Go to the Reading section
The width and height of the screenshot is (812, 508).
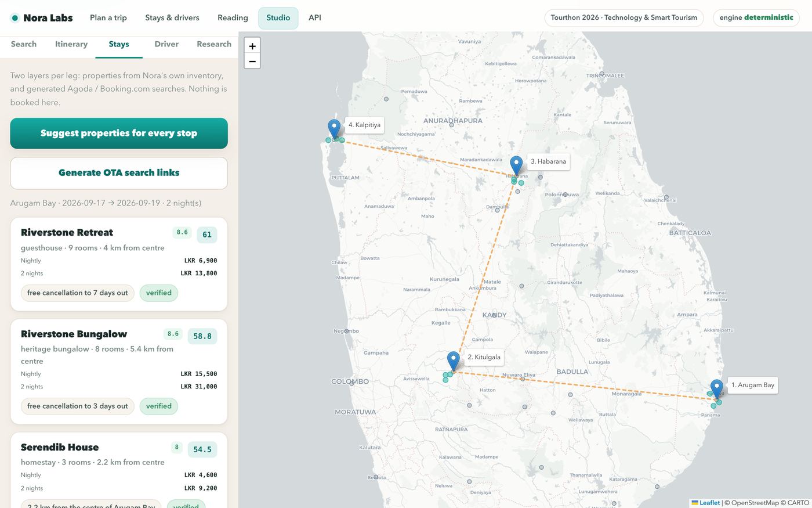point(233,18)
